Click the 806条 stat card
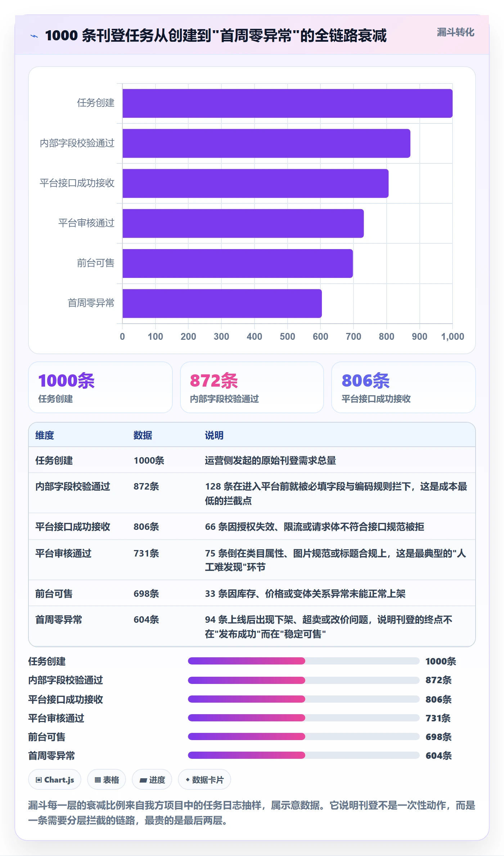The width and height of the screenshot is (504, 856). point(404,387)
